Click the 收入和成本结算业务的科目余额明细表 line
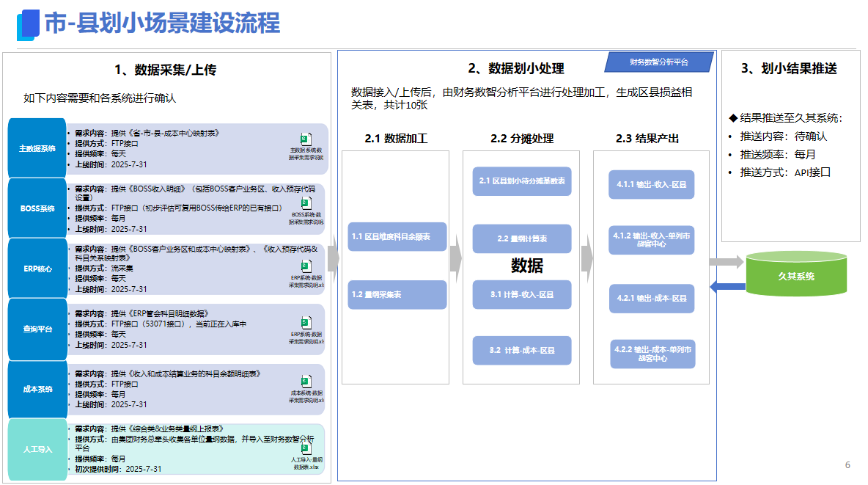The height and width of the screenshot is (485, 868). [168, 374]
